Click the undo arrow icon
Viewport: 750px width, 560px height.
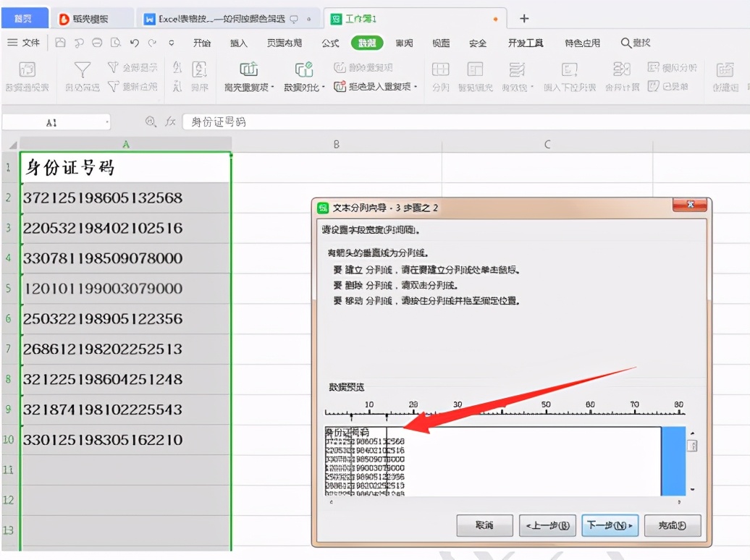pyautogui.click(x=135, y=43)
